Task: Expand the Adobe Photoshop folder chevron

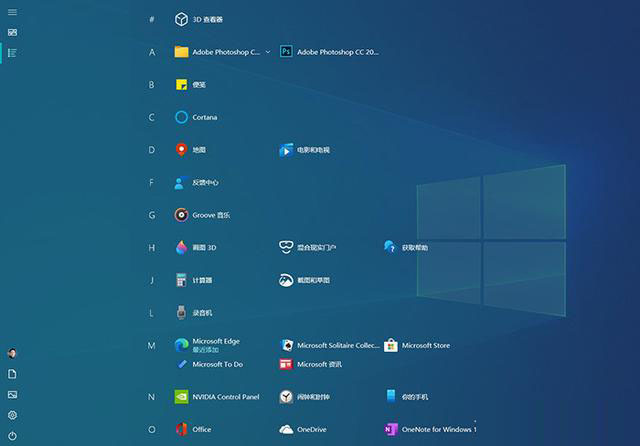Action: (268, 52)
